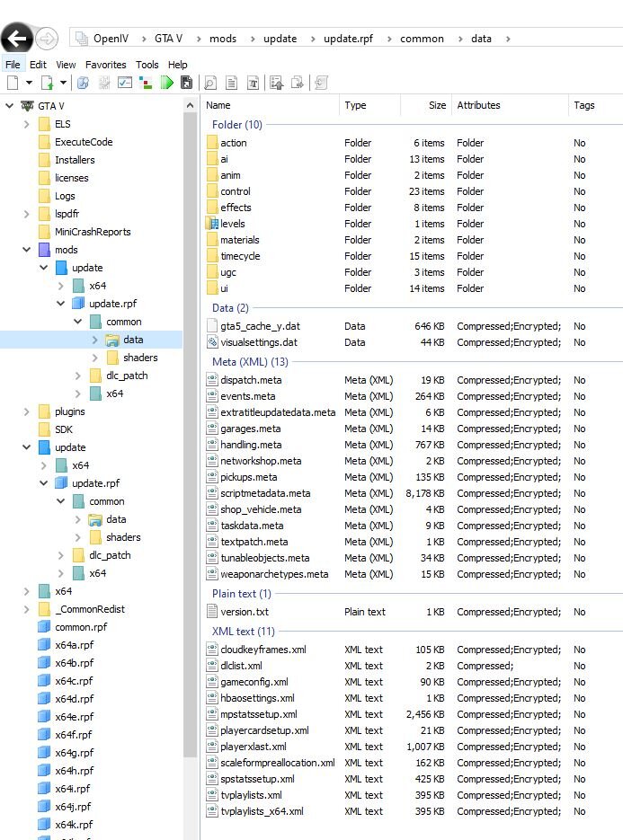Select the tvplaylists_x64.xml file
The image size is (623, 840).
(x=263, y=811)
